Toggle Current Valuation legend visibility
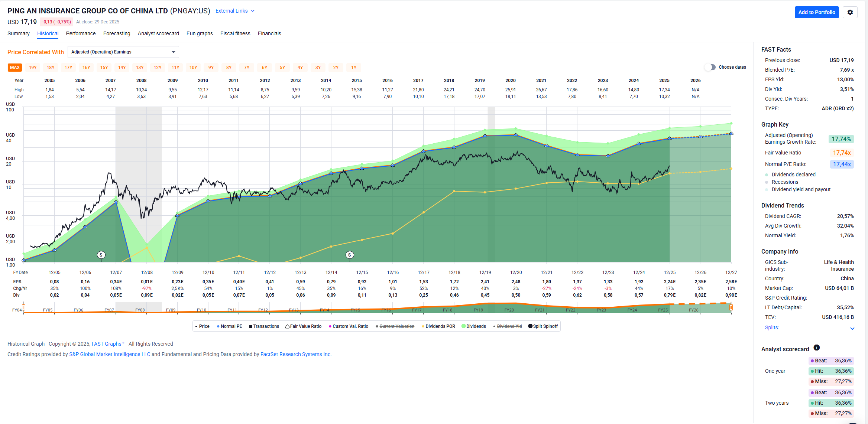The width and height of the screenshot is (868, 424). [x=396, y=326]
